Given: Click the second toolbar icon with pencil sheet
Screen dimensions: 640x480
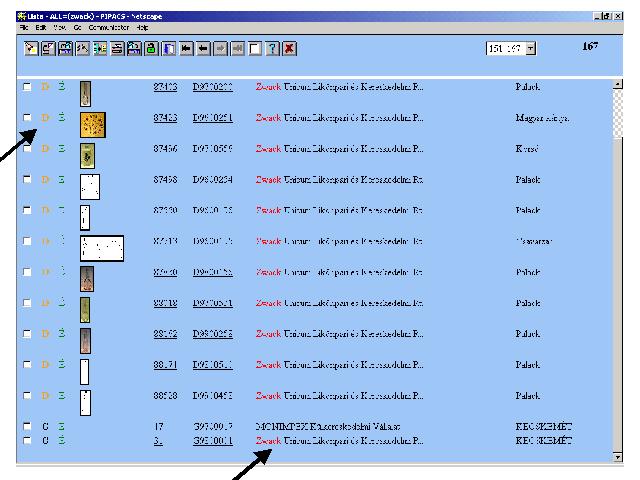Looking at the screenshot, I should (48, 49).
